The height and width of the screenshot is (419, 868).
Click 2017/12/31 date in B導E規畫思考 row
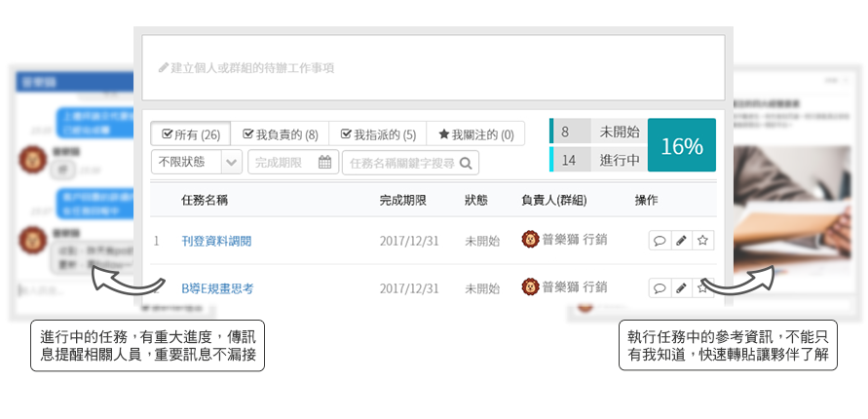(409, 289)
